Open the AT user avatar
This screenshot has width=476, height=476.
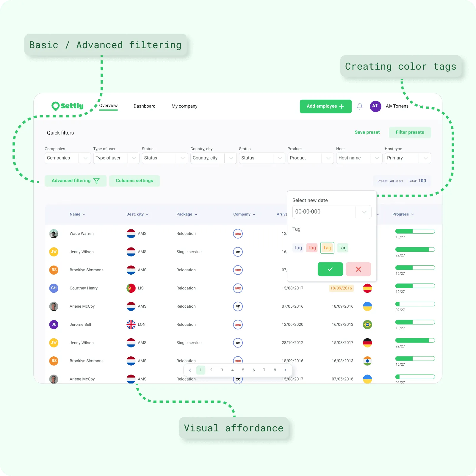point(375,106)
